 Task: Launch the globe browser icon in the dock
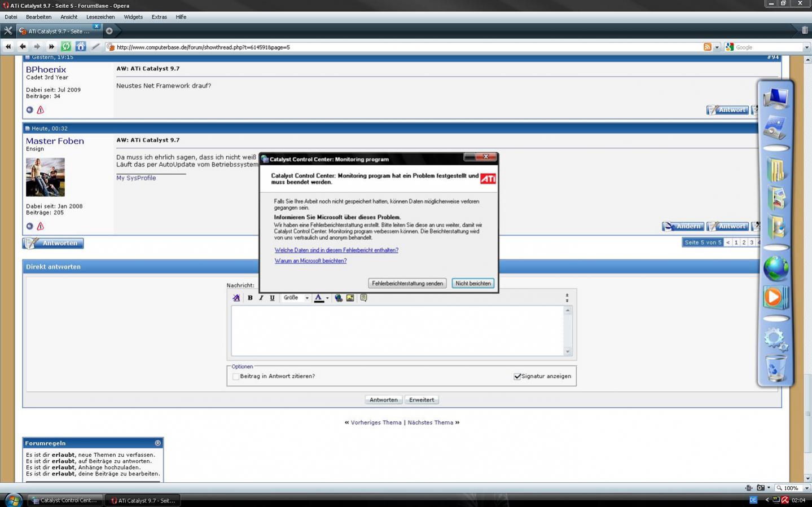coord(776,268)
